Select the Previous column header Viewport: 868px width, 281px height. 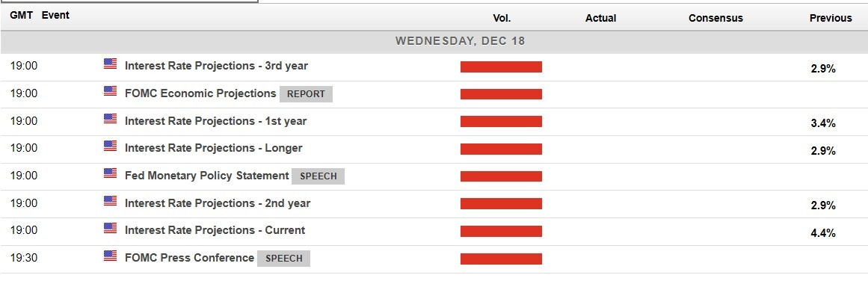coord(831,18)
